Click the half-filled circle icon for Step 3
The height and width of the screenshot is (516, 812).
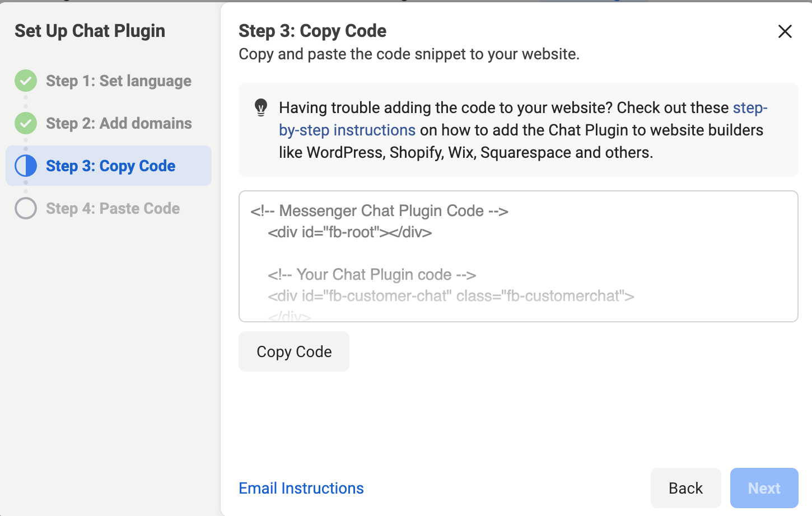click(x=26, y=166)
